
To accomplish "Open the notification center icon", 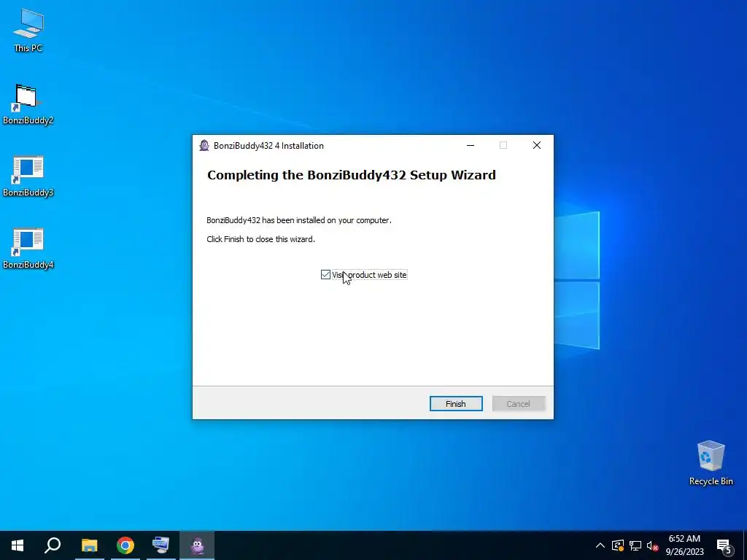I will pyautogui.click(x=724, y=546).
